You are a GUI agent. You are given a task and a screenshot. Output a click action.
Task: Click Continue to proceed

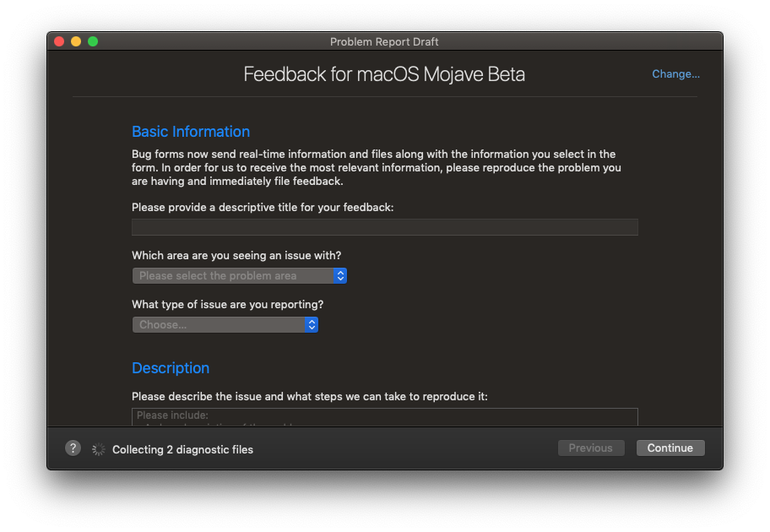coord(670,448)
